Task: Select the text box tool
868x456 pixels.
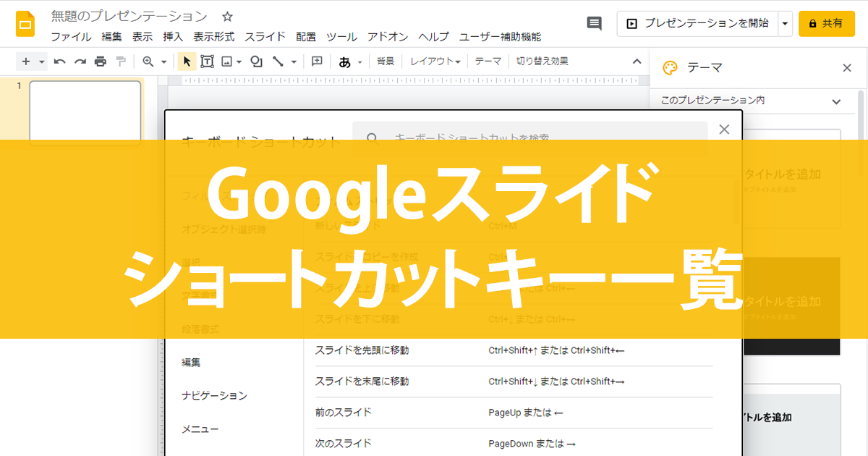Action: tap(207, 62)
